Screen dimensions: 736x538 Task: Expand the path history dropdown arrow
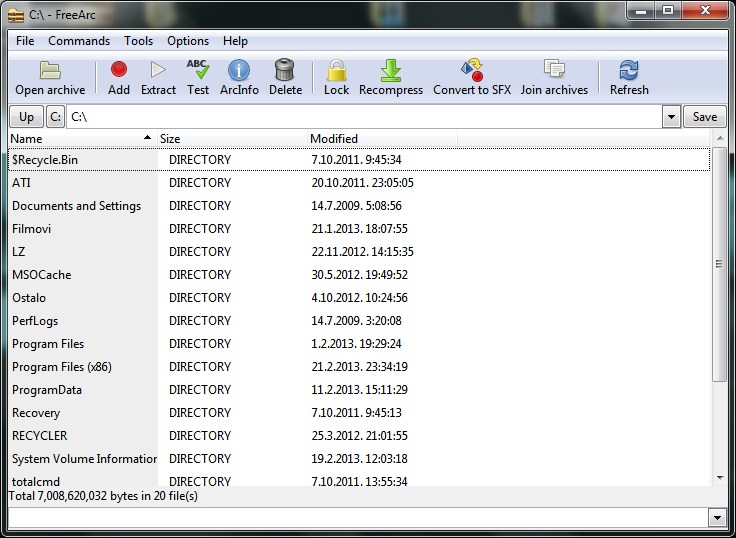[x=671, y=116]
